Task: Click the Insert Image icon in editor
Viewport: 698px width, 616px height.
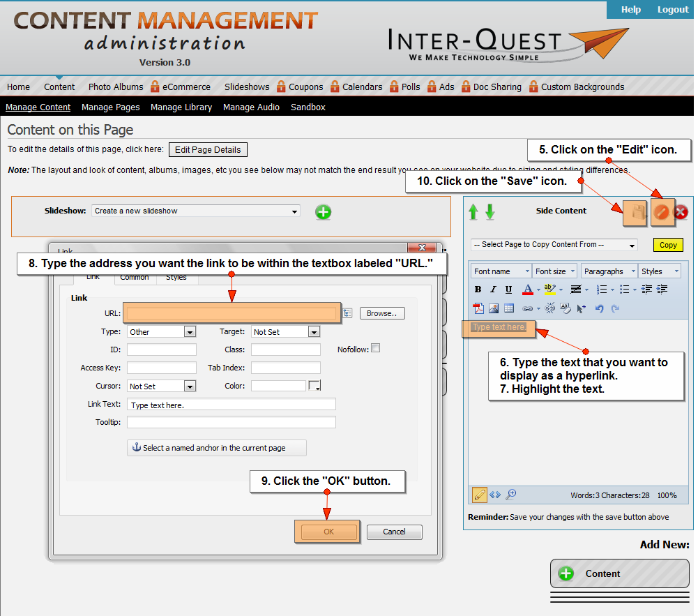Action: click(494, 308)
